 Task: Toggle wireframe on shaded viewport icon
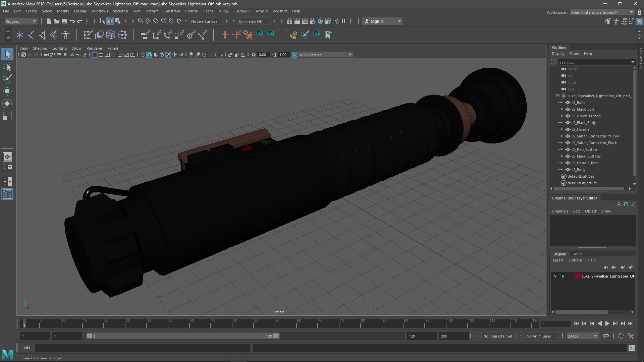(x=162, y=55)
